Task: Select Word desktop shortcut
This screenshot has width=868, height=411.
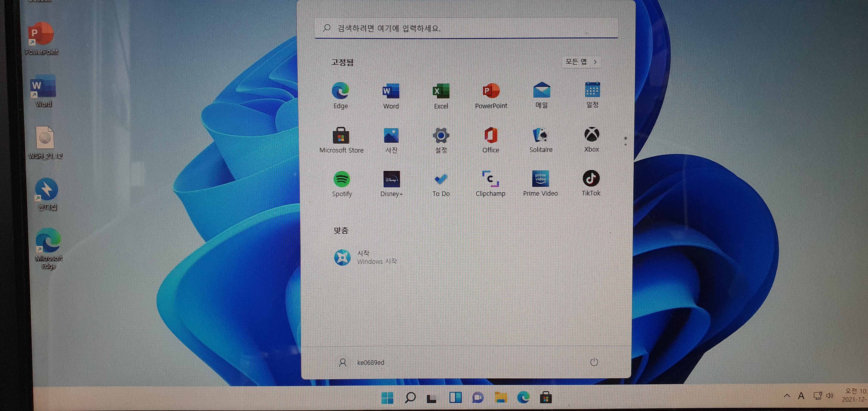Action: coord(43,91)
